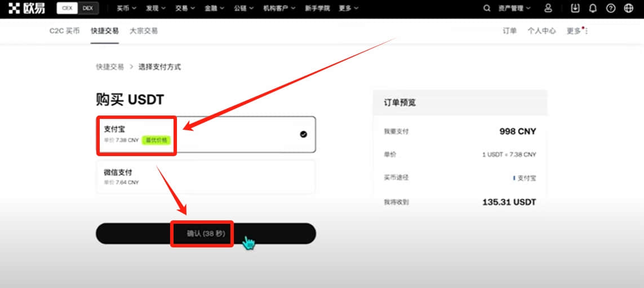Expand the 买币 dropdown menu

[x=127, y=8]
